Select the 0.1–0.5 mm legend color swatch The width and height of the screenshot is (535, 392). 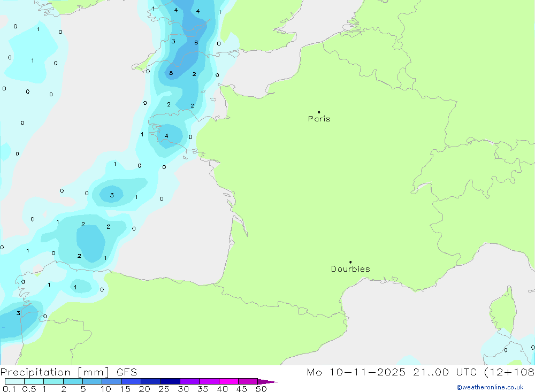click(14, 381)
